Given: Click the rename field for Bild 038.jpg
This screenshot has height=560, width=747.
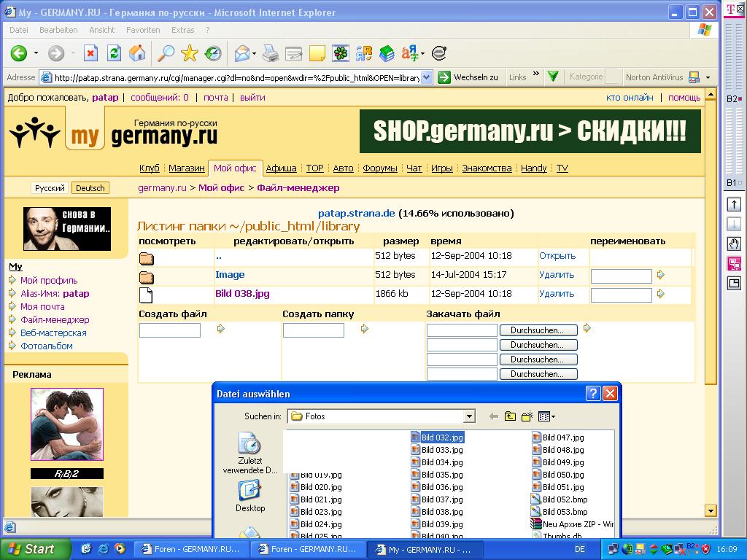Looking at the screenshot, I should pyautogui.click(x=622, y=295).
